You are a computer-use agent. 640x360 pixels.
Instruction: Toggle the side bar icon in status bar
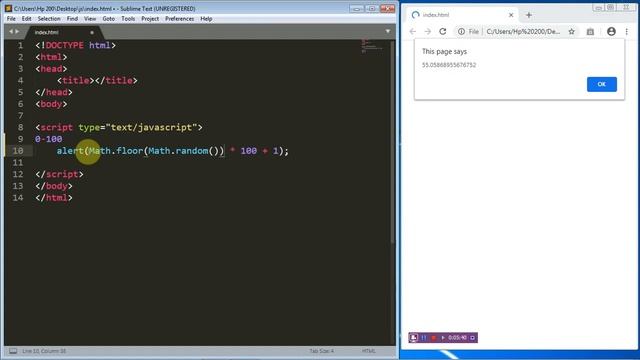pyautogui.click(x=13, y=351)
